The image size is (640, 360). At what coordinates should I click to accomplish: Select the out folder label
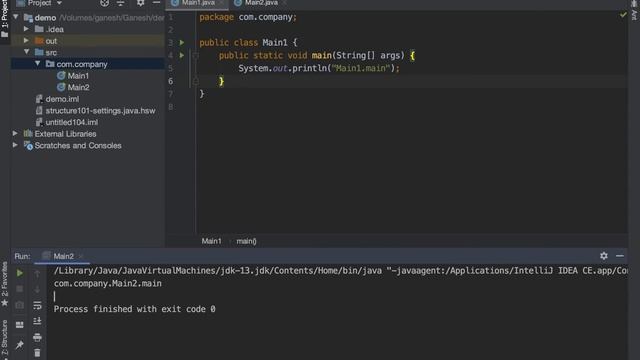click(51, 41)
